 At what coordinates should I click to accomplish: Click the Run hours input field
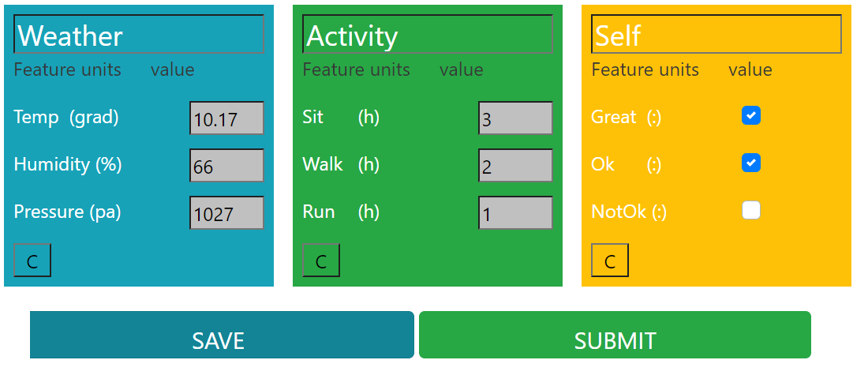pyautogui.click(x=516, y=212)
